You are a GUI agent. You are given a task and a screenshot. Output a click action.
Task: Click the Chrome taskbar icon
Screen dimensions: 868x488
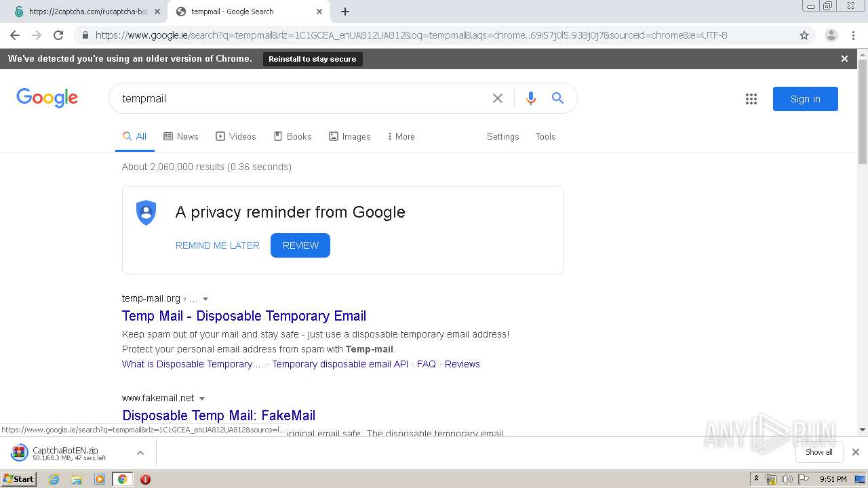coord(122,479)
